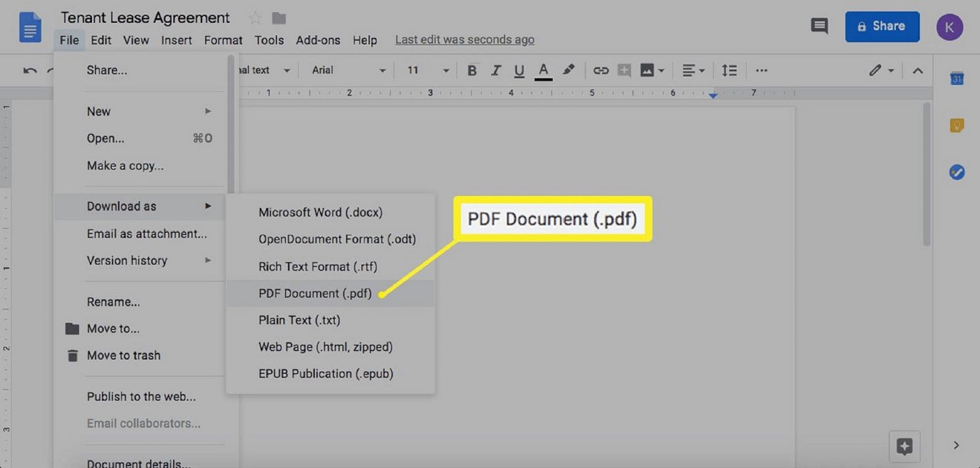Open the Format menu
Image resolution: width=980 pixels, height=468 pixels.
[223, 40]
